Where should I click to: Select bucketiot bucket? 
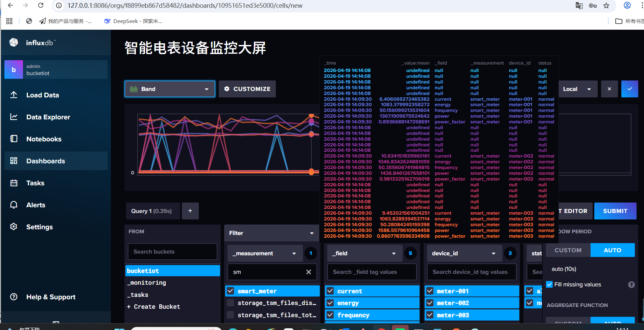coord(173,271)
